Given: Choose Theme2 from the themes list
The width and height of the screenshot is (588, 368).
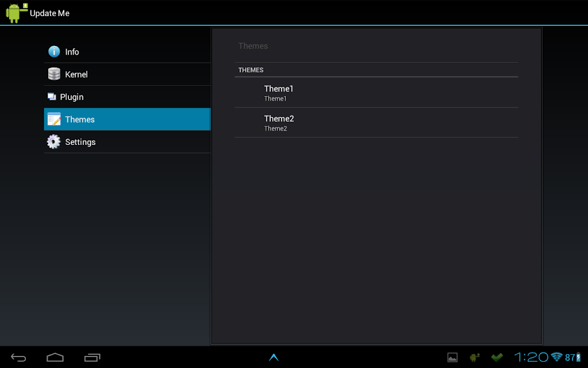Looking at the screenshot, I should [376, 122].
